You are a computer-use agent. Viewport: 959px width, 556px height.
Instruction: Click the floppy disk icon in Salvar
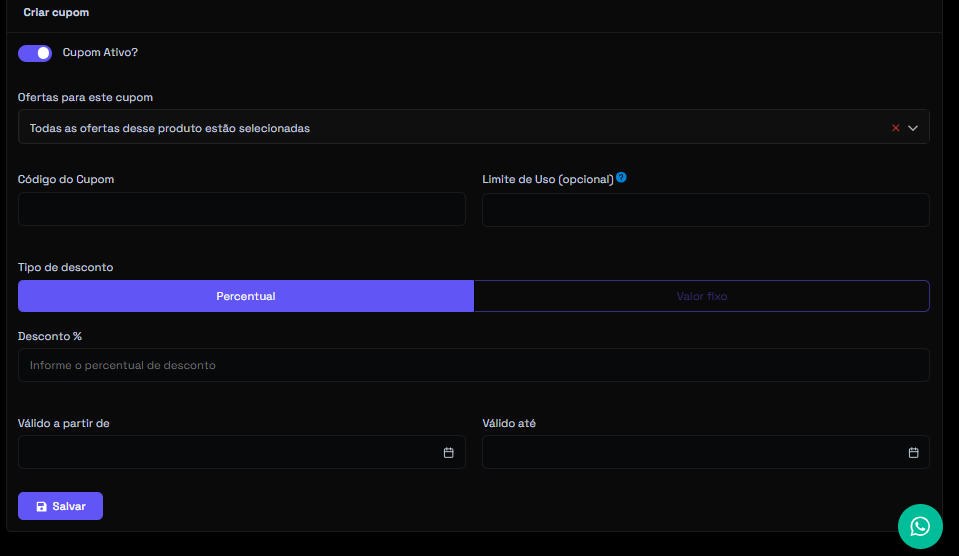coord(41,507)
